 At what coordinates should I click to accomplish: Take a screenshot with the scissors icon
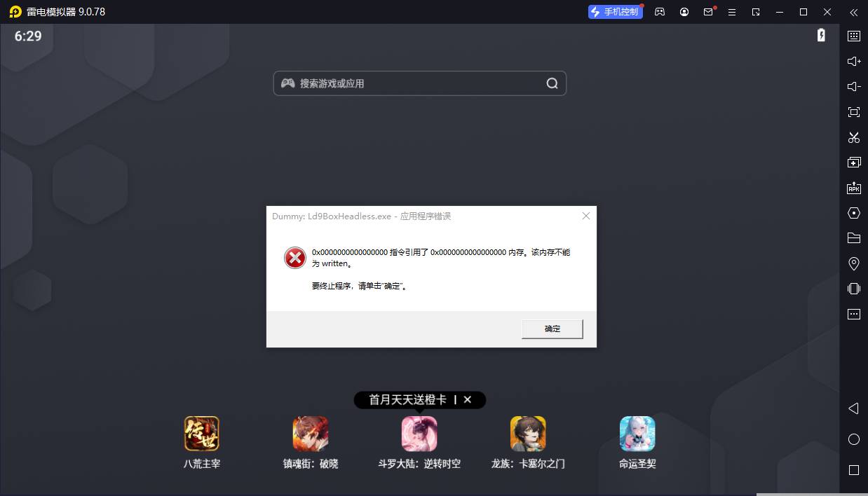(x=854, y=137)
